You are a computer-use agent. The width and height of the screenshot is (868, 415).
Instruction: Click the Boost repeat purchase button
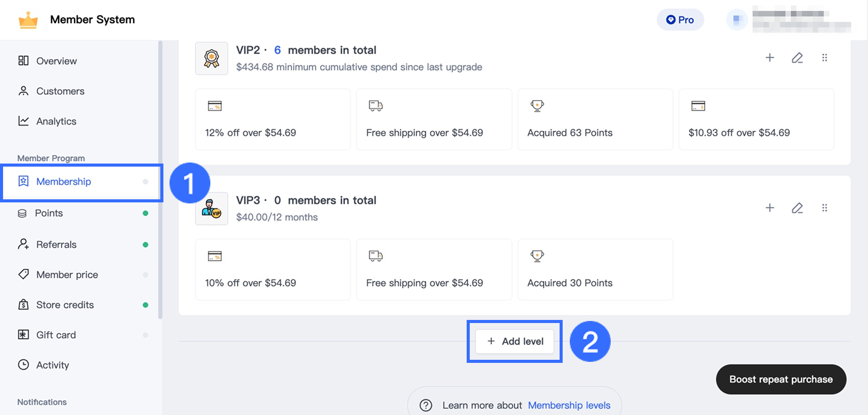tap(781, 379)
